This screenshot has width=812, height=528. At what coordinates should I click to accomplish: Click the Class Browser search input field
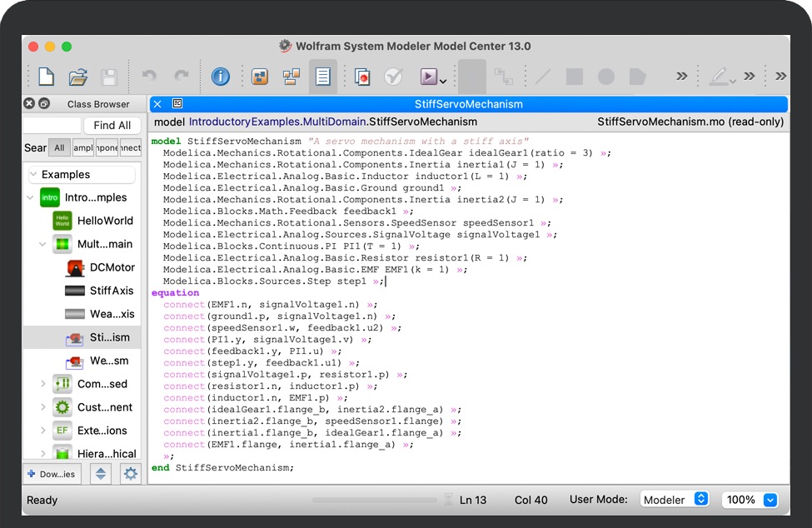[x=52, y=125]
